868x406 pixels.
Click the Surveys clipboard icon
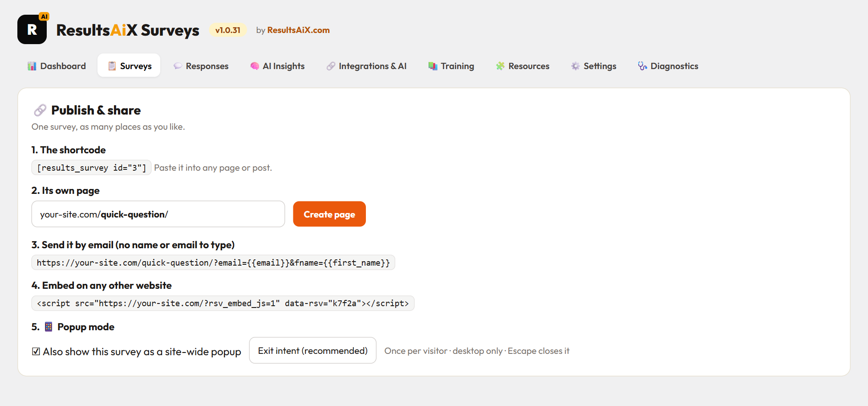tap(112, 66)
